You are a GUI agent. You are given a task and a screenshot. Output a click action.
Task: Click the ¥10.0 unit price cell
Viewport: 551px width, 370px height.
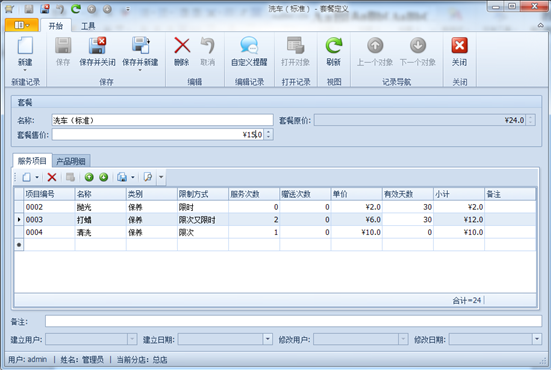click(356, 232)
